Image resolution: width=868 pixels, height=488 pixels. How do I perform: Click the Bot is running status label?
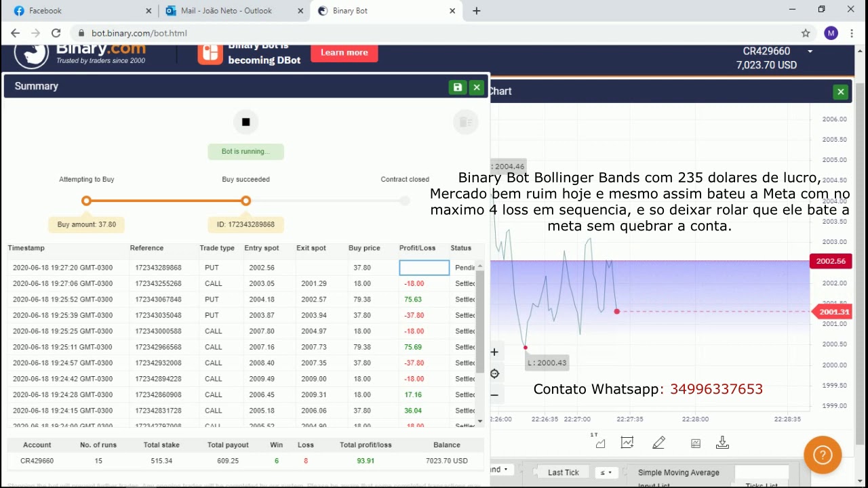pos(245,151)
